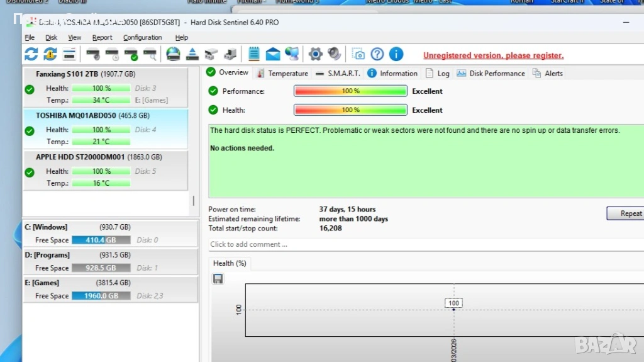Click the envelope send-email toolbar icon
The image size is (644, 362).
[273, 54]
